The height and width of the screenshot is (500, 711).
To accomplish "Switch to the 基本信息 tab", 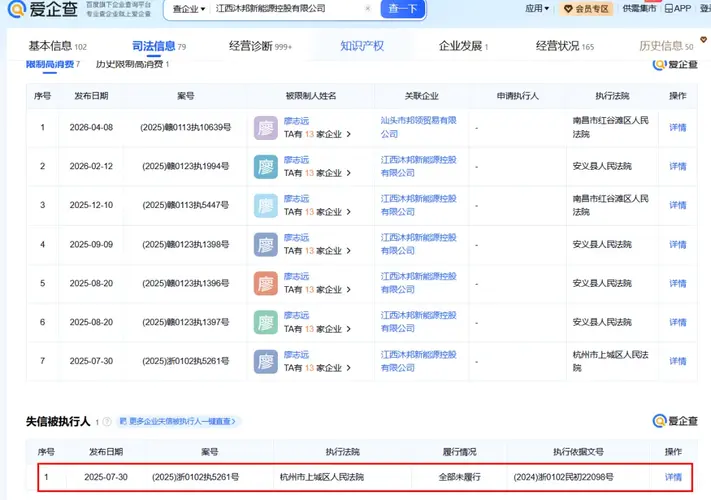I will click(x=57, y=46).
